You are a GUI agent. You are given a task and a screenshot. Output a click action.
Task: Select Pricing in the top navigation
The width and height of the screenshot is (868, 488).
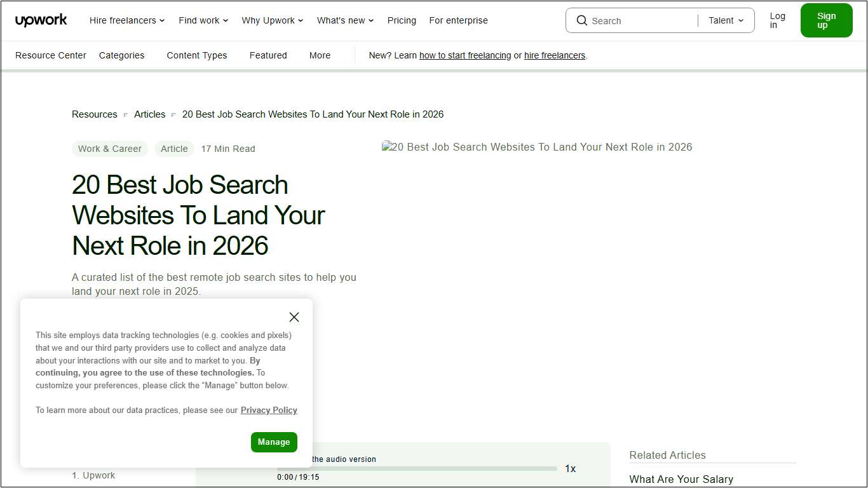(x=402, y=20)
